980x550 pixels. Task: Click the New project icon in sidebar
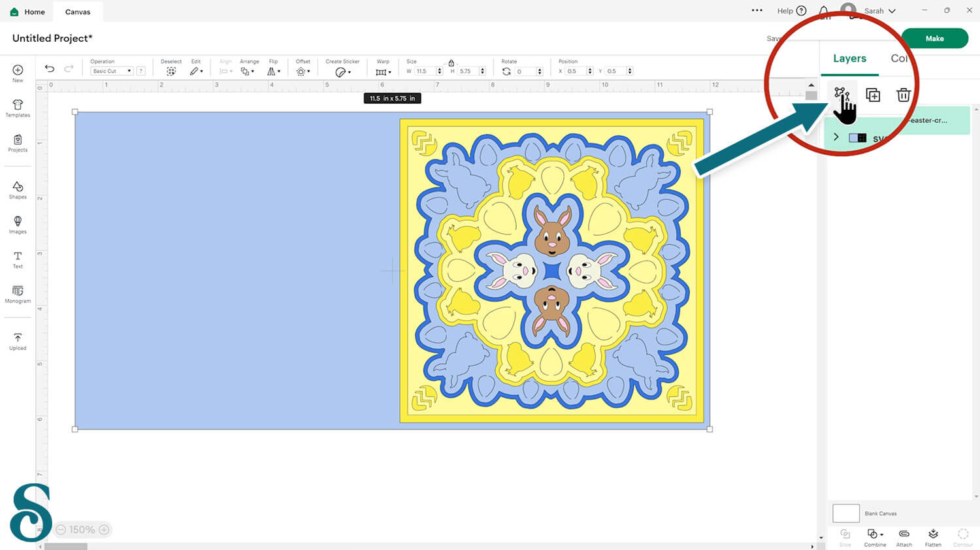click(x=18, y=70)
